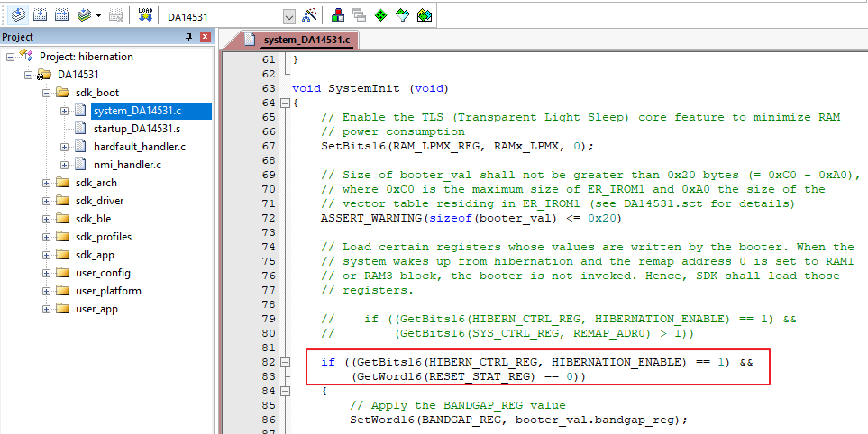Image resolution: width=868 pixels, height=434 pixels.
Task: Select the sdk_driver folder label
Action: (100, 201)
